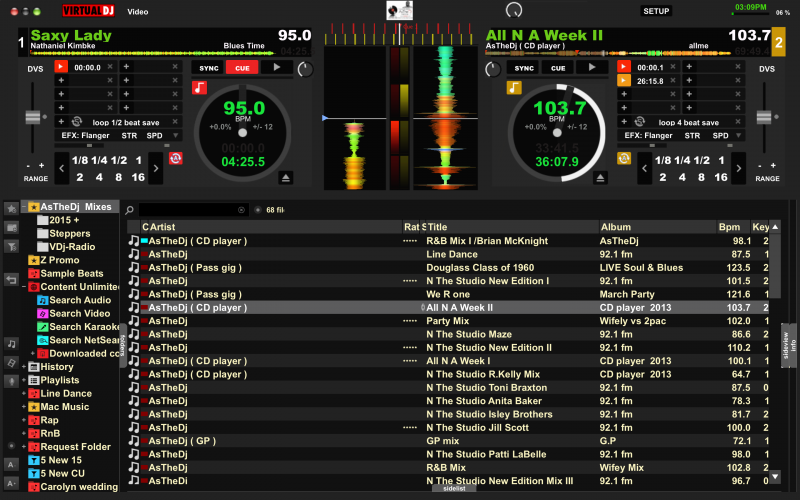Click the microphone sidebar icon
Image resolution: width=800 pixels, height=500 pixels.
tap(11, 381)
